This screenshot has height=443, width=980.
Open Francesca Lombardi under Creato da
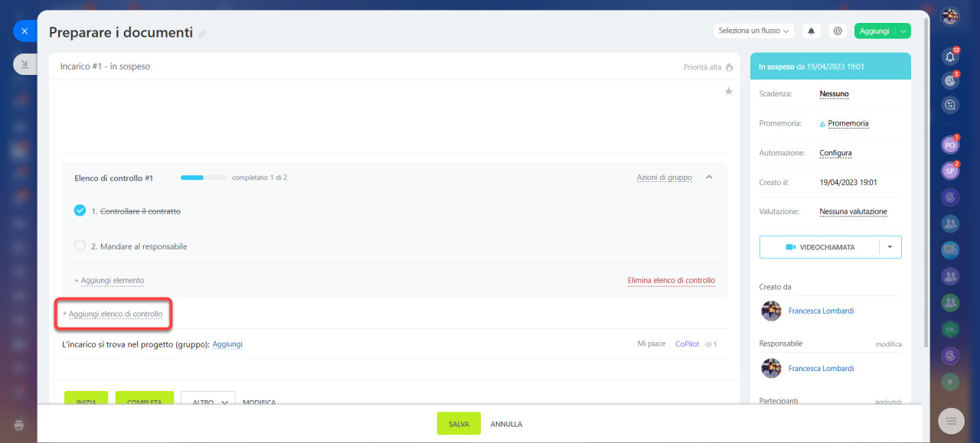821,311
